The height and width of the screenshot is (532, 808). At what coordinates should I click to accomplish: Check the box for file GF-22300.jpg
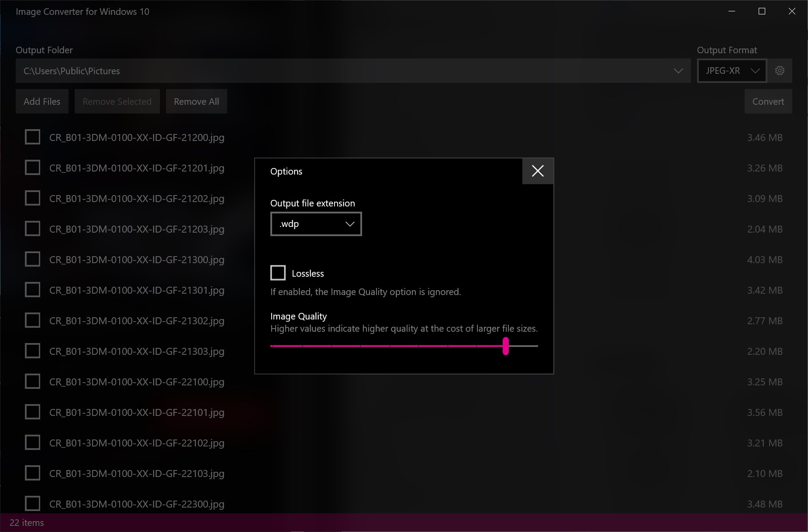[33, 504]
